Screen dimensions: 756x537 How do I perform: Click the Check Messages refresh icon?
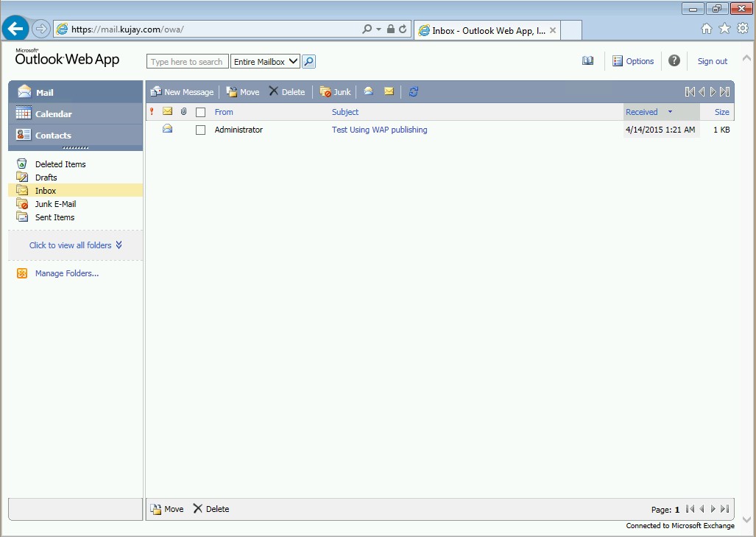click(x=413, y=91)
